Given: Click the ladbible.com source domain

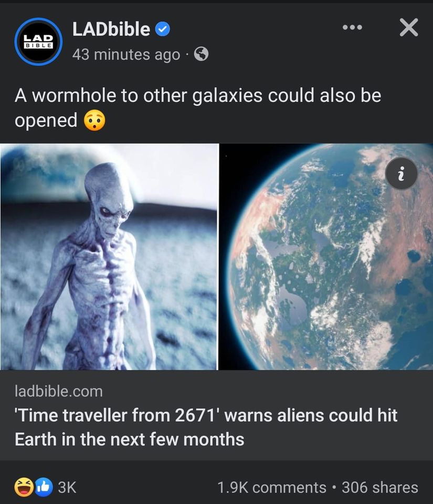Looking at the screenshot, I should (x=59, y=391).
